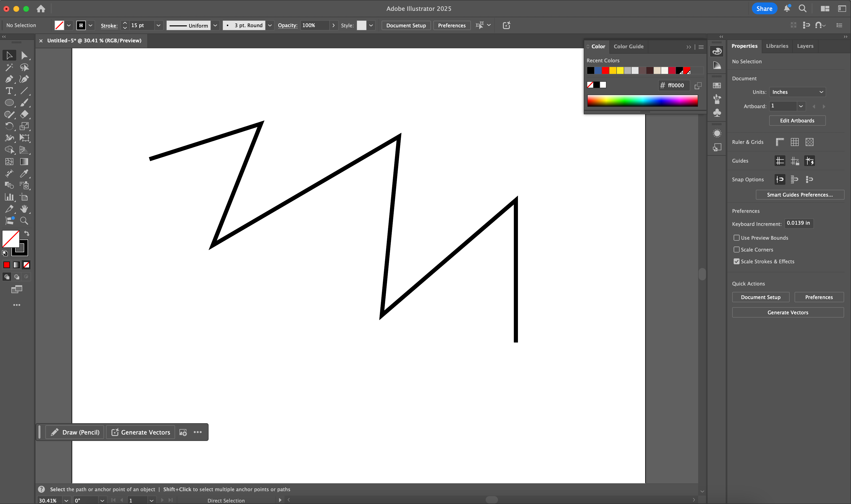Expand the Stroke weight dropdown

click(x=158, y=25)
